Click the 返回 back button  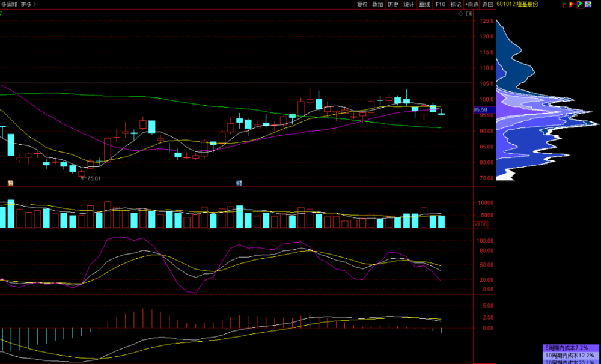487,4
